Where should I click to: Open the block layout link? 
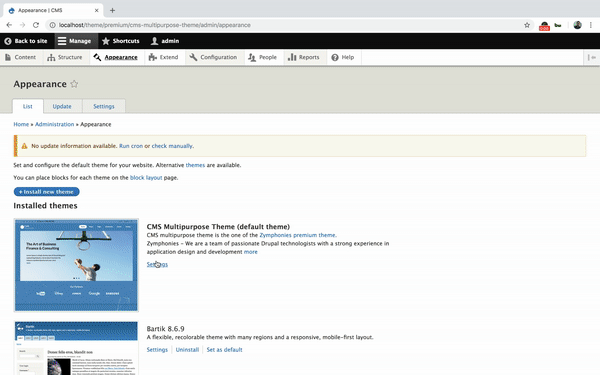coord(146,178)
